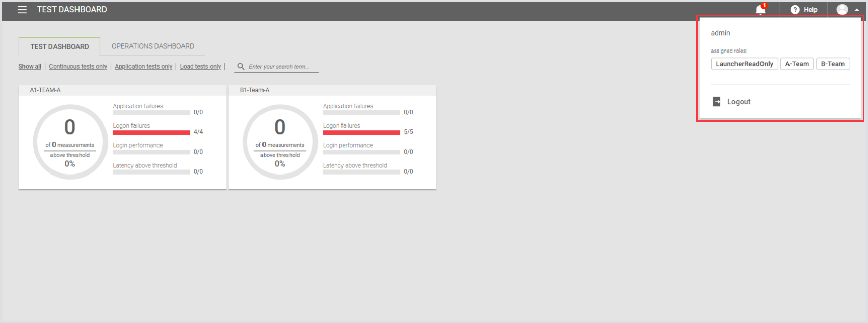The height and width of the screenshot is (323, 868).
Task: Open the hamburger navigation menu
Action: point(22,10)
